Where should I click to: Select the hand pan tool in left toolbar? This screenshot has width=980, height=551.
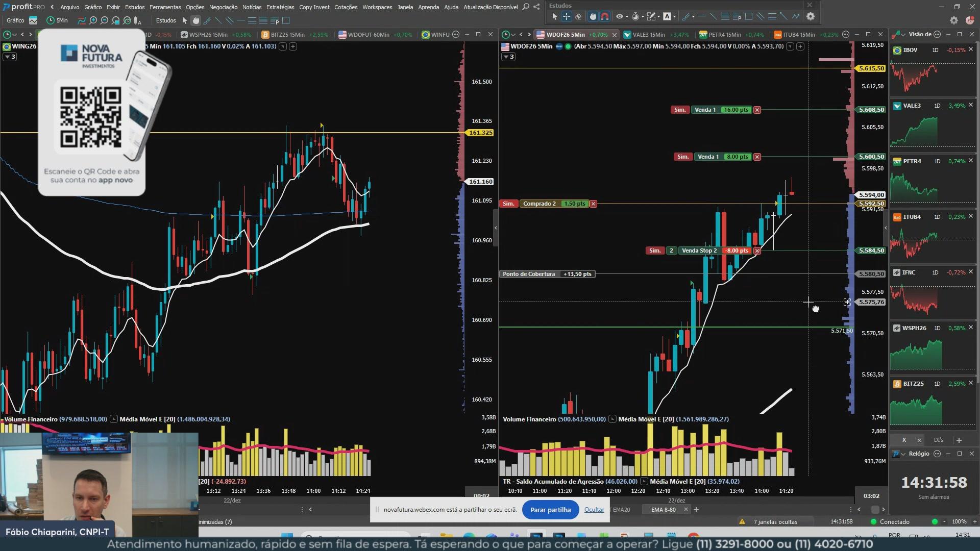196,20
